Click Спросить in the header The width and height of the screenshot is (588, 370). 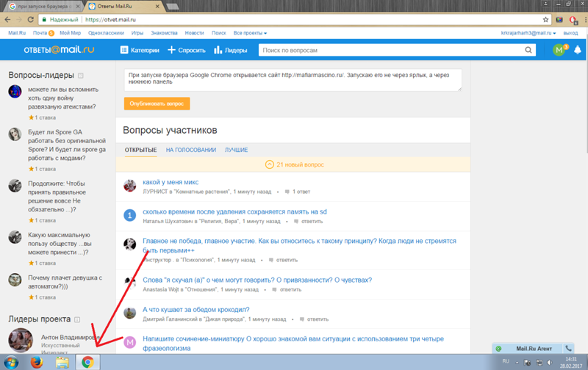pos(187,50)
